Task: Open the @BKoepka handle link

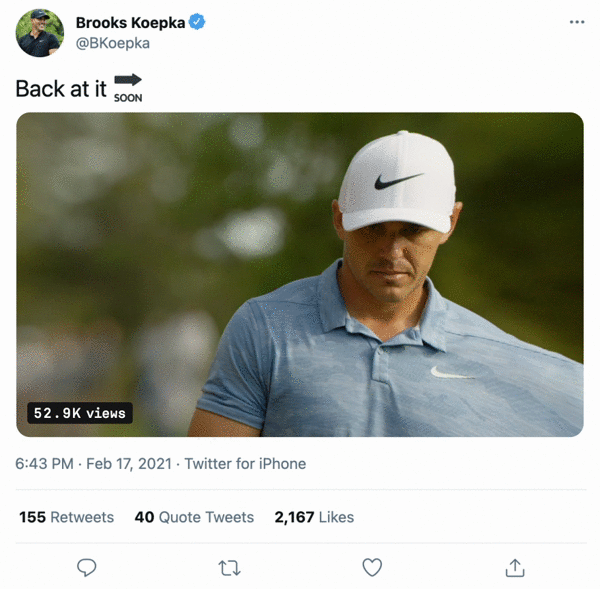Action: [x=113, y=44]
